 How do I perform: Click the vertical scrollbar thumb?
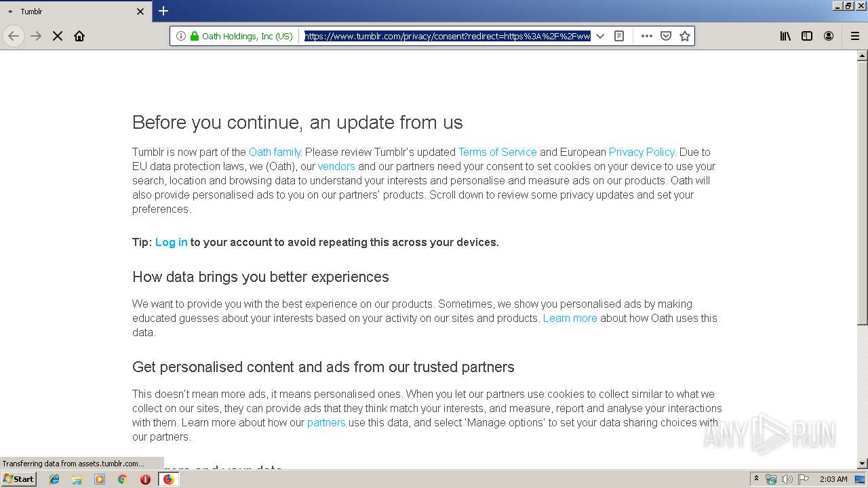(x=863, y=193)
